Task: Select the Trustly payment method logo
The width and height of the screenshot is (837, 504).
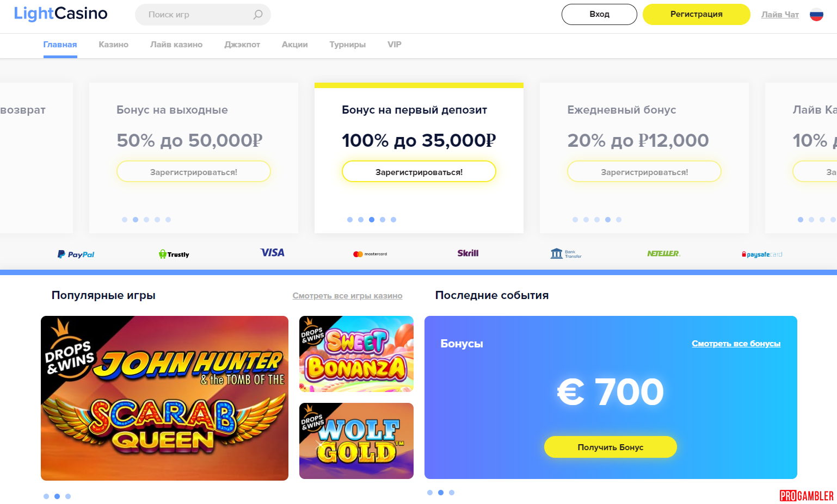Action: [x=174, y=253]
